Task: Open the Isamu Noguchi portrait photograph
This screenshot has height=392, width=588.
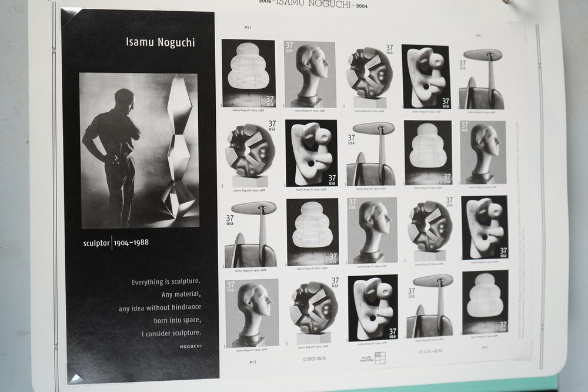Action: coord(139,150)
